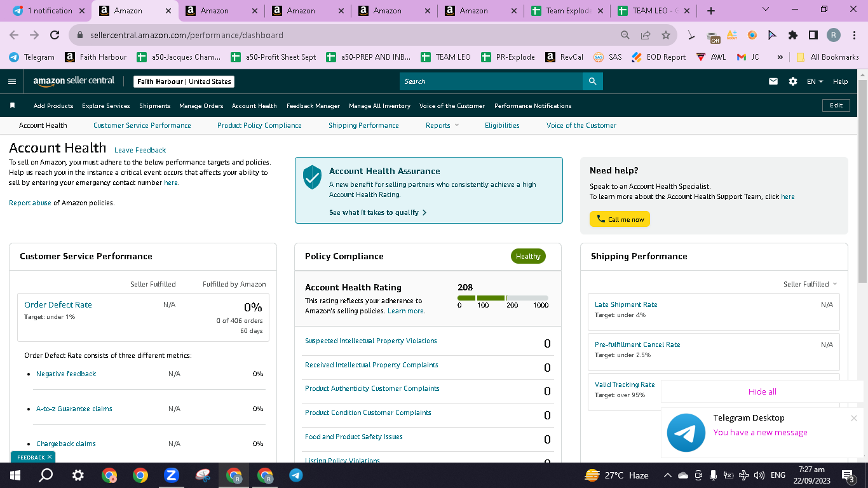The image size is (868, 488).
Task: Bookmark this page with the star icon
Action: point(665,35)
